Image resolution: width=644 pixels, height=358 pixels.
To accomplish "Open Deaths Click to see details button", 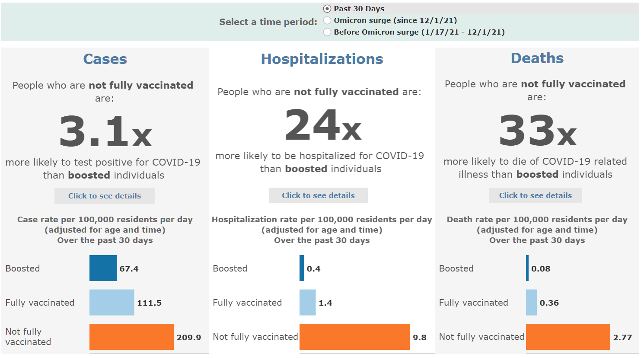I will [x=536, y=195].
